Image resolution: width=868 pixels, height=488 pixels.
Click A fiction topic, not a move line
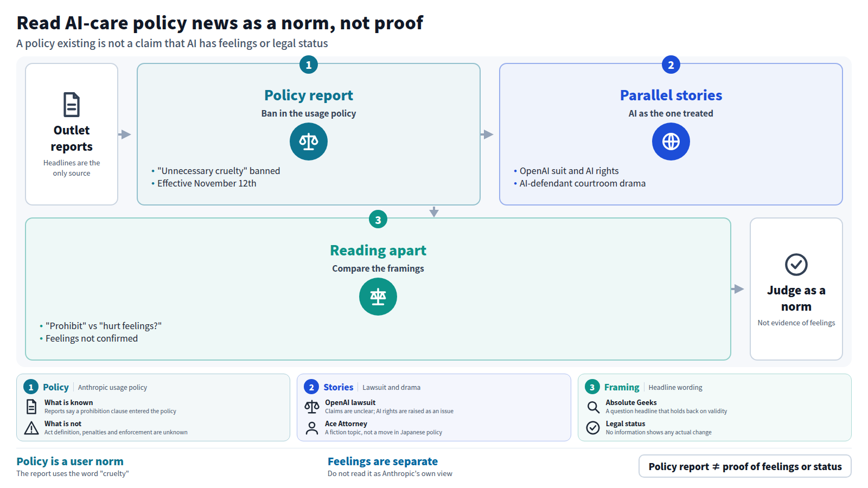pyautogui.click(x=384, y=432)
